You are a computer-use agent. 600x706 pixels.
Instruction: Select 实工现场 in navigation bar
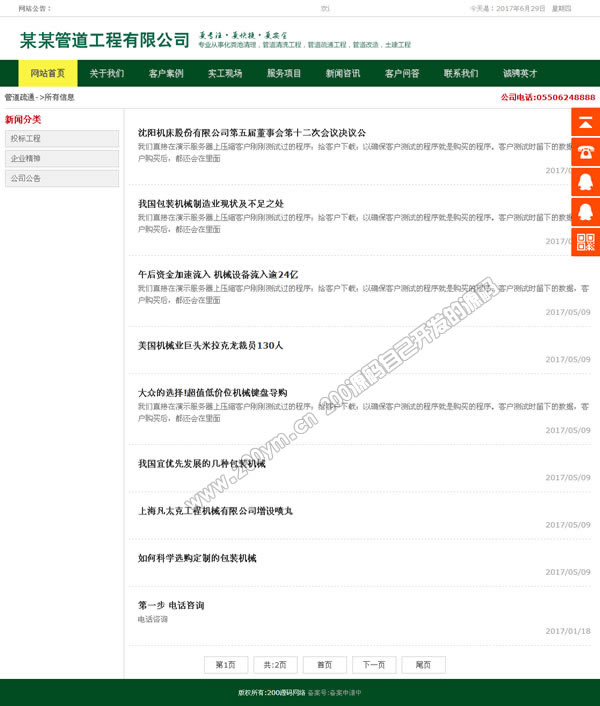(225, 73)
